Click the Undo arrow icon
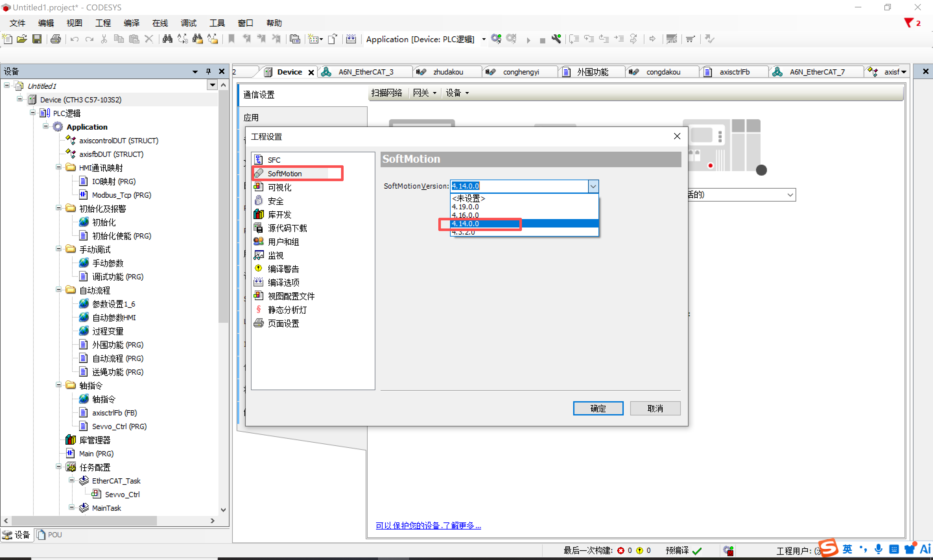 (x=74, y=39)
